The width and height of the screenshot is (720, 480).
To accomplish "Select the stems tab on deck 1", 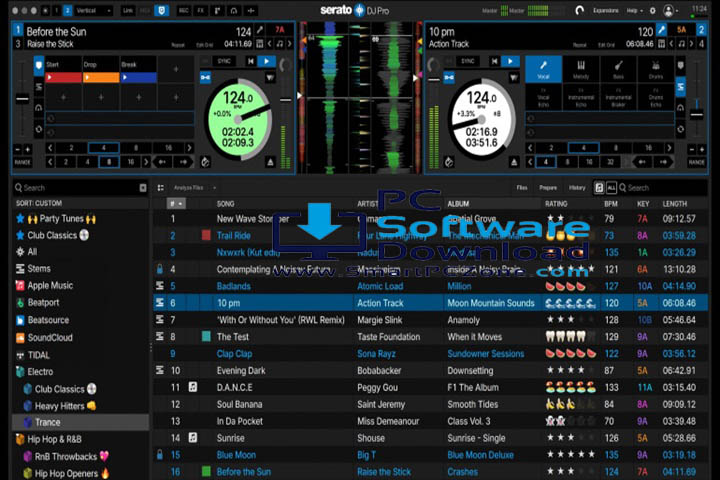I will (39, 86).
